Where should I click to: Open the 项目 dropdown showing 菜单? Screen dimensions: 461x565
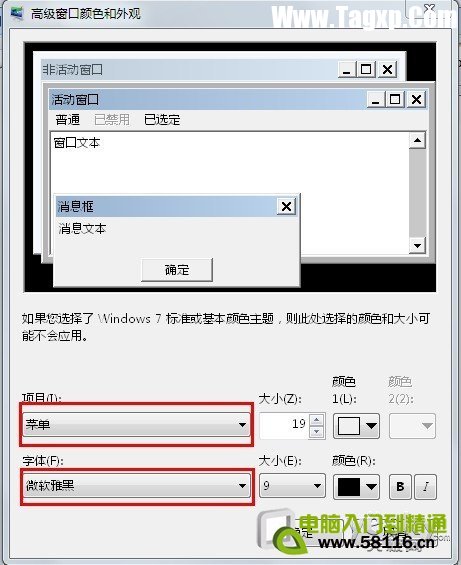coord(136,424)
